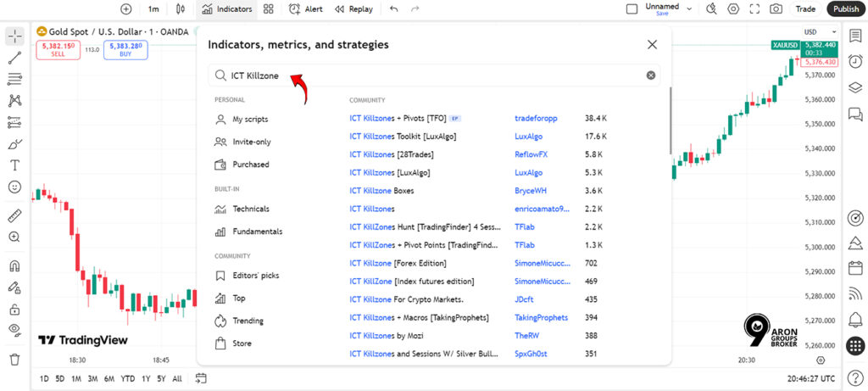Image resolution: width=868 pixels, height=391 pixels.
Task: Click the Publish button
Action: (x=845, y=9)
